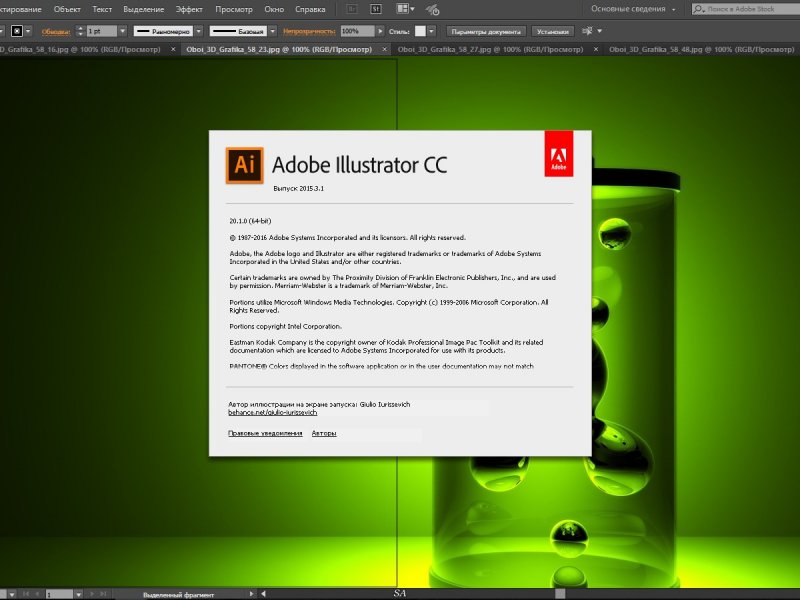Click the align-to options icon in control bar
This screenshot has height=600, width=800.
coord(588,31)
